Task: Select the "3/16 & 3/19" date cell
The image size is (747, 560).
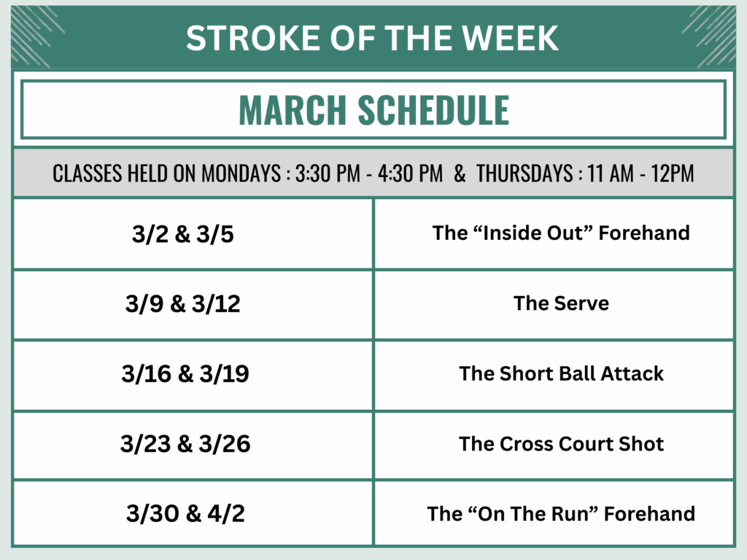Action: point(185,374)
